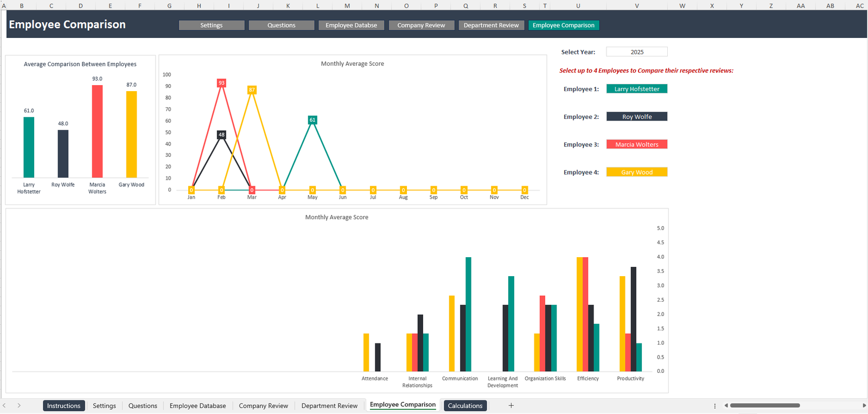Open the Department Review sheet tab

coord(329,405)
